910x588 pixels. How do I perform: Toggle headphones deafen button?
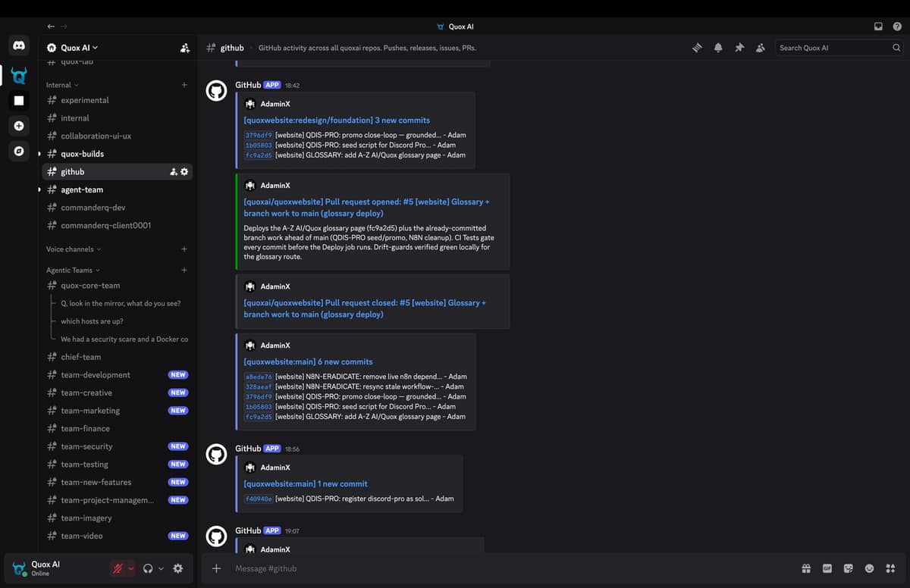coord(149,568)
